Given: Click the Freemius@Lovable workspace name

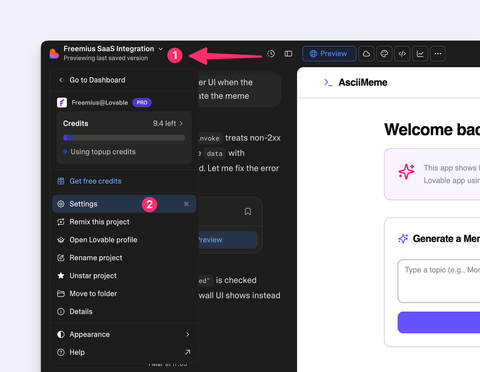Looking at the screenshot, I should click(x=100, y=103).
